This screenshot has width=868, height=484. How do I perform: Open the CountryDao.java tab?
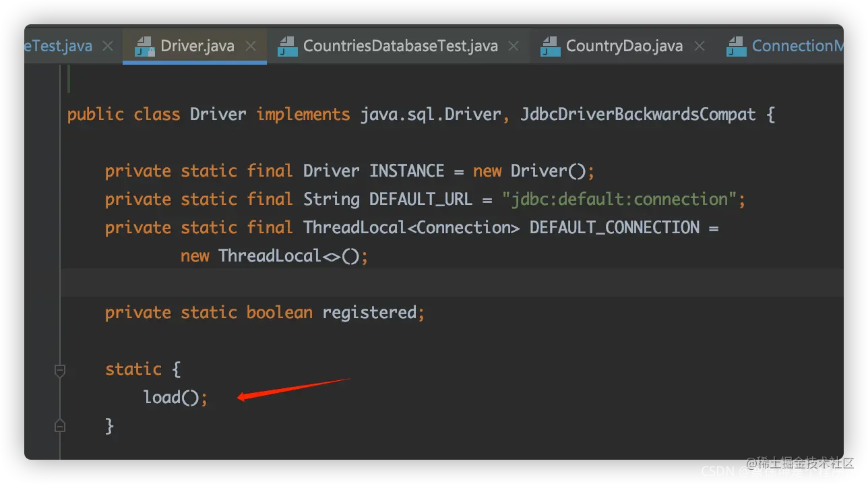tap(624, 46)
